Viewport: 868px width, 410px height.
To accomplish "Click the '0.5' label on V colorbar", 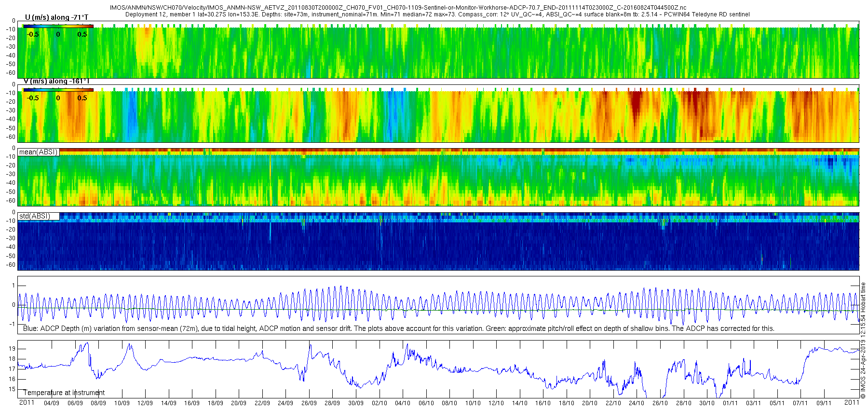I will [82, 98].
